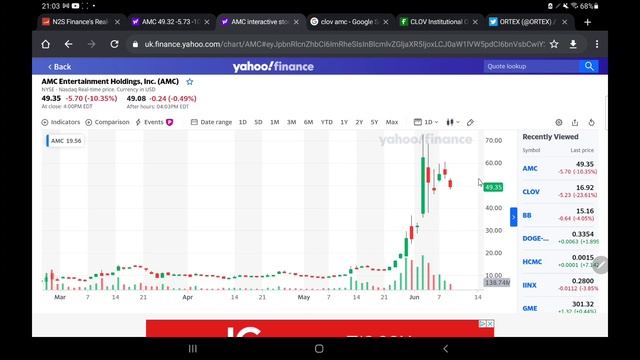This screenshot has height=360, width=640.
Task: Add AMC to watchlist with star icon
Action: coord(190,82)
